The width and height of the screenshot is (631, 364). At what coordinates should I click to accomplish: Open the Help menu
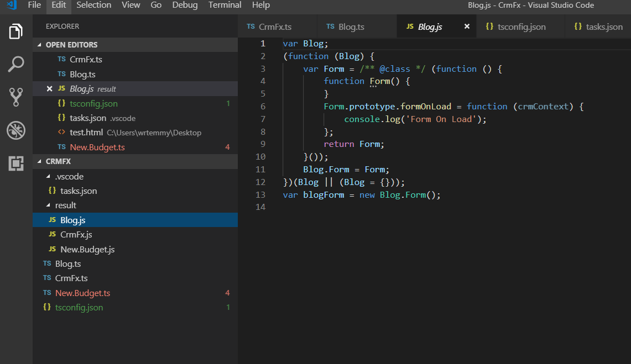261,5
